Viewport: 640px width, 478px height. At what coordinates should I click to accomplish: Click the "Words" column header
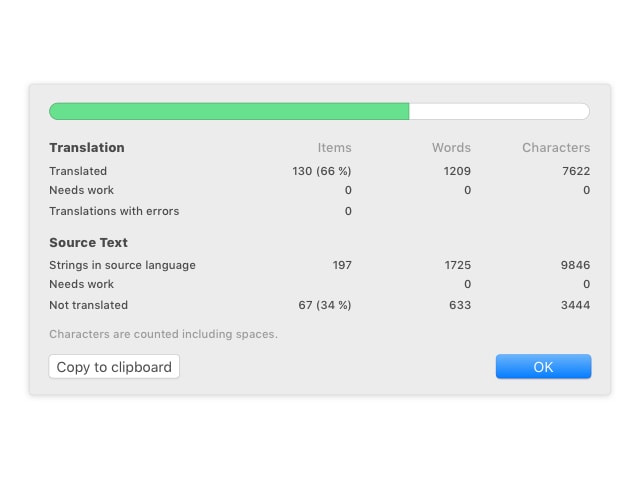point(451,148)
